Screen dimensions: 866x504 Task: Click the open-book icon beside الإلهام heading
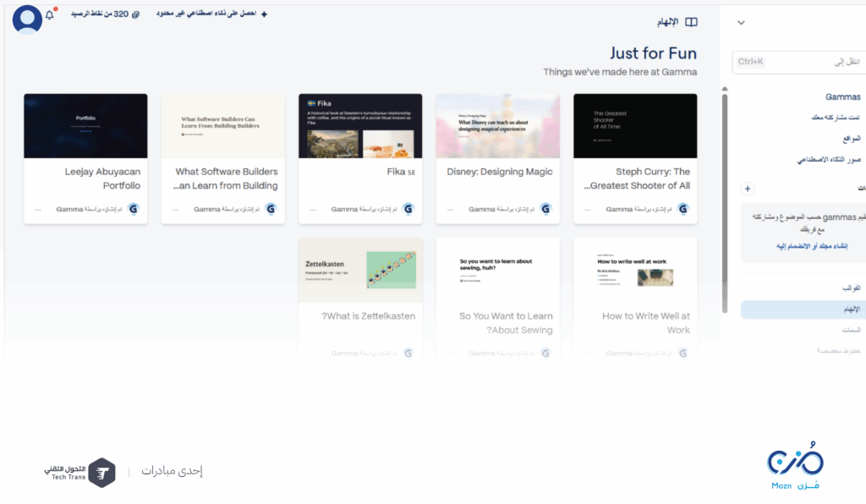click(691, 22)
